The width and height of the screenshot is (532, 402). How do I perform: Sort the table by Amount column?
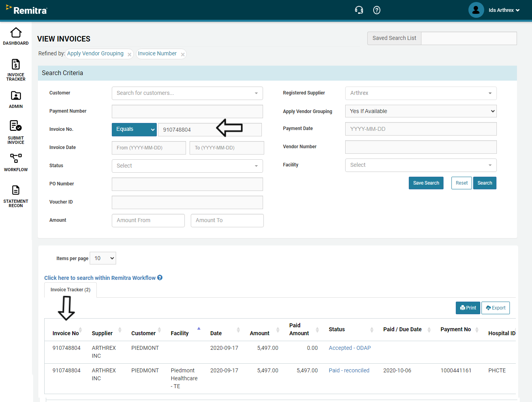[278, 330]
